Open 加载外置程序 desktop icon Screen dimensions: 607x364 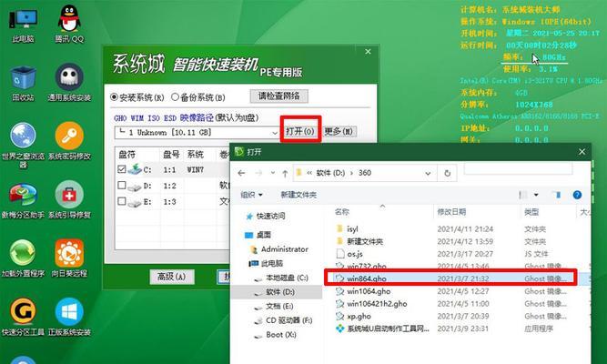click(x=24, y=258)
